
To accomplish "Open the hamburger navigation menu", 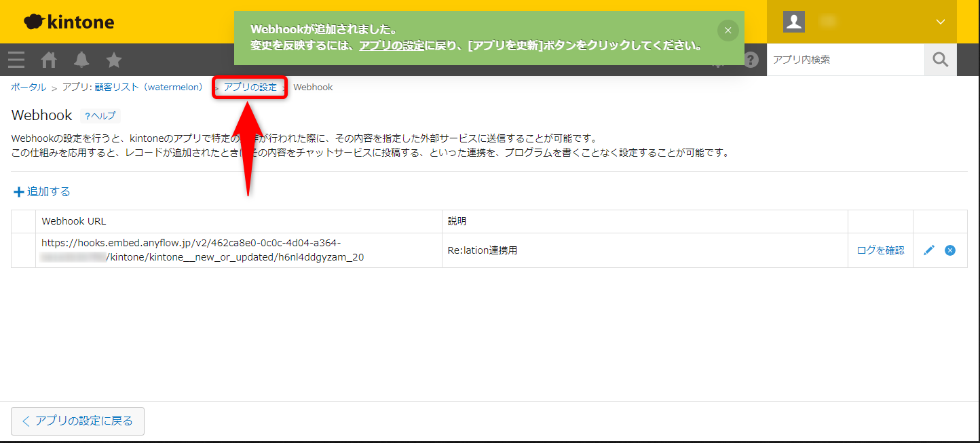I will click(x=16, y=60).
